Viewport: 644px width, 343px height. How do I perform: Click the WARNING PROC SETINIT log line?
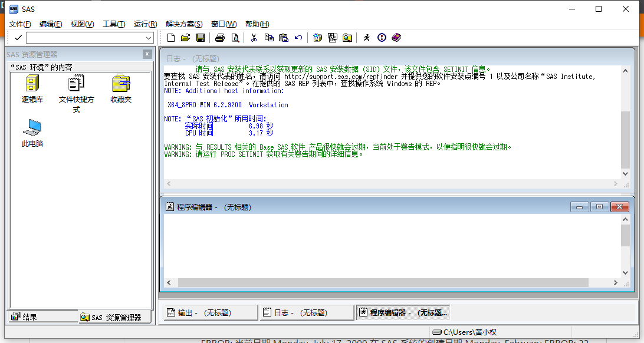point(263,154)
